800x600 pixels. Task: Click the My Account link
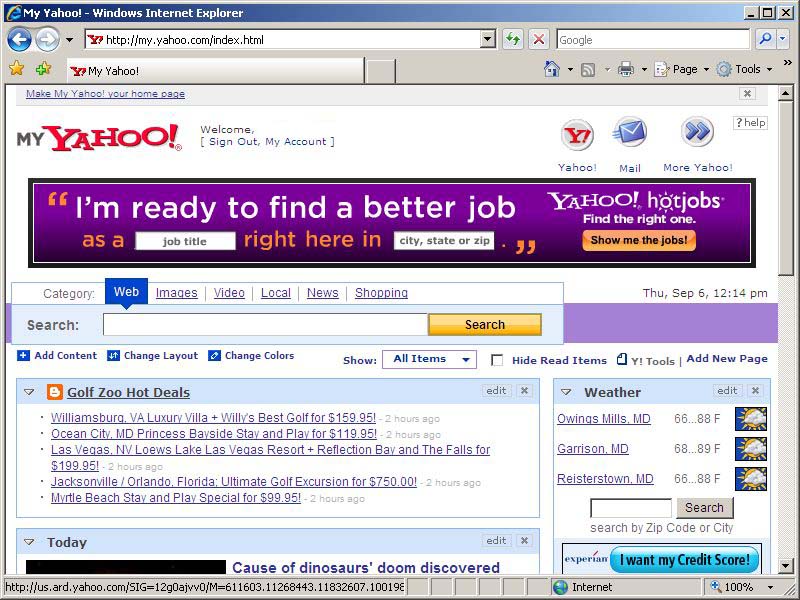(295, 141)
